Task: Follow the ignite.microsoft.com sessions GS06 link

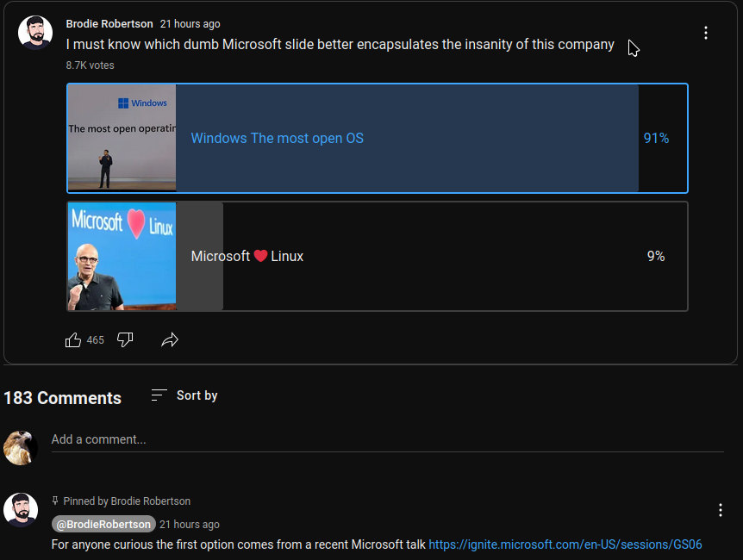Action: (565, 544)
